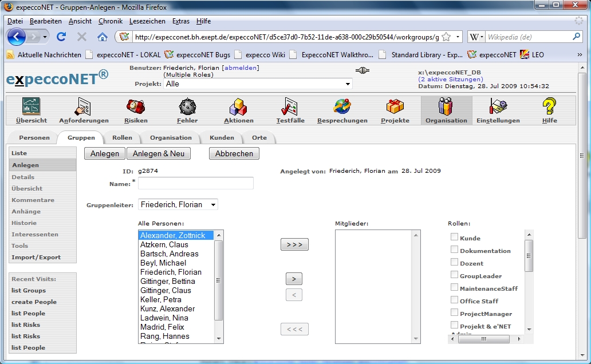Open Aktionen colored blocks icon
Viewport: 591px width, 364px height.
click(238, 106)
